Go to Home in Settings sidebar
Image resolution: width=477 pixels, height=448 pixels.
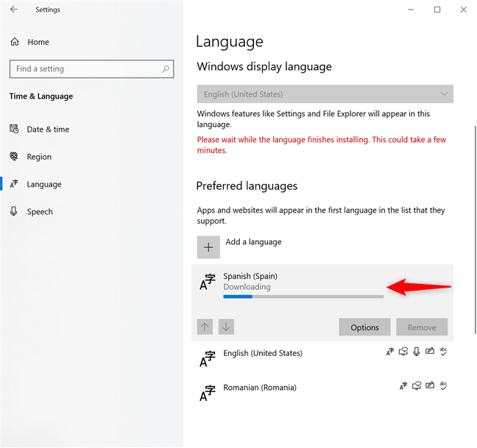(x=38, y=42)
